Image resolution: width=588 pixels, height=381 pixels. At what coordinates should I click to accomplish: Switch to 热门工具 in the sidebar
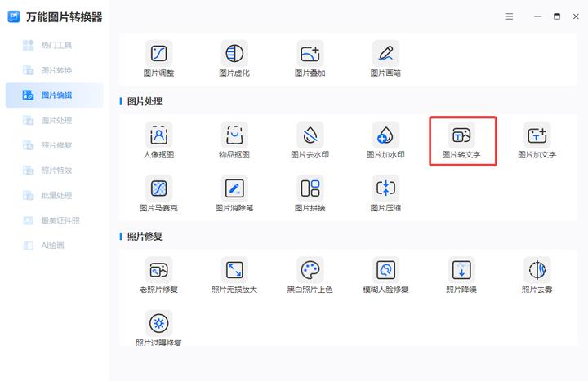(56, 45)
